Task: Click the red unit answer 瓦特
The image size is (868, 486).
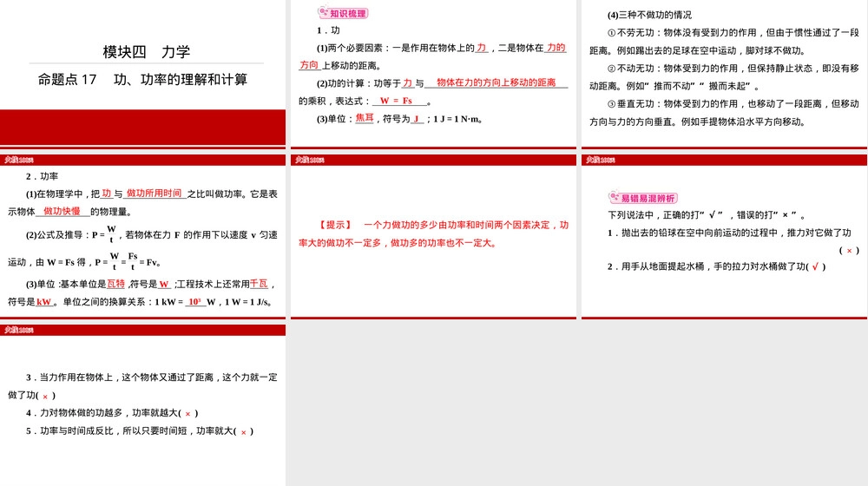Action: pos(115,284)
